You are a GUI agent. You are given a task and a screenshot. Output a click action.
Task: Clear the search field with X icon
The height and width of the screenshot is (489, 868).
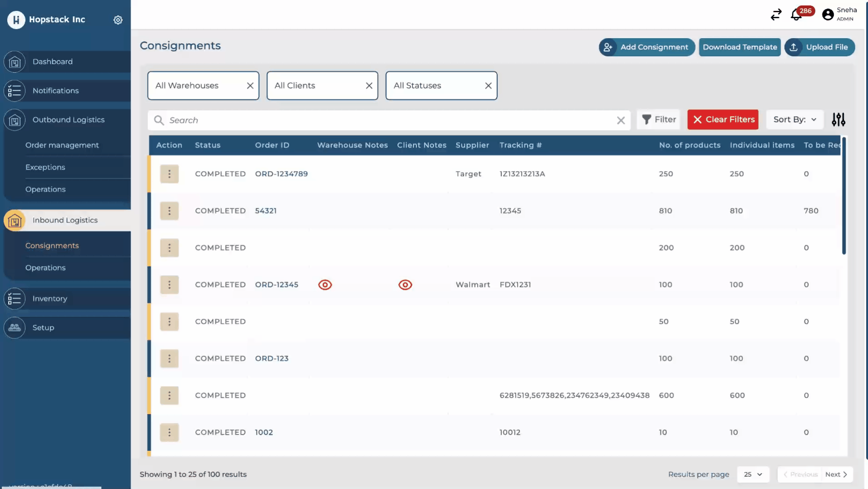(x=621, y=120)
